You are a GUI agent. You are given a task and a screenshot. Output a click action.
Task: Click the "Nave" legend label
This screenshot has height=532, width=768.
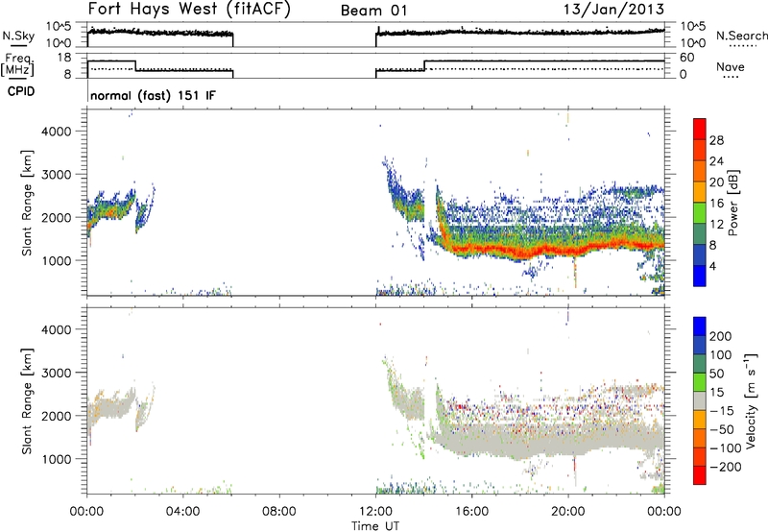pyautogui.click(x=731, y=66)
